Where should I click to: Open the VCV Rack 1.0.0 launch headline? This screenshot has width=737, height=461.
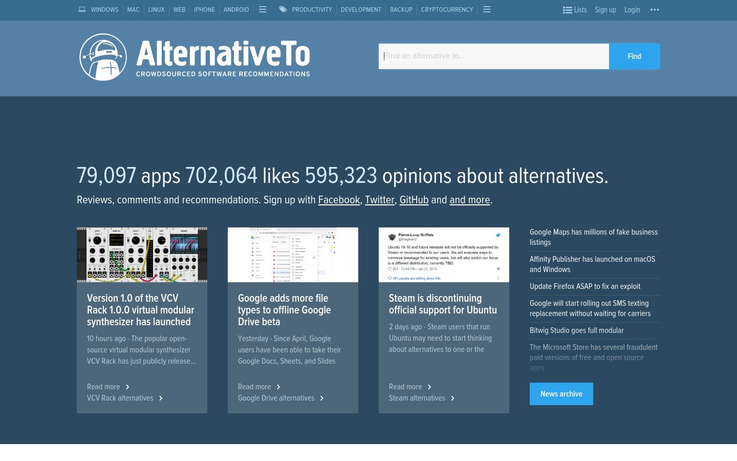click(141, 310)
